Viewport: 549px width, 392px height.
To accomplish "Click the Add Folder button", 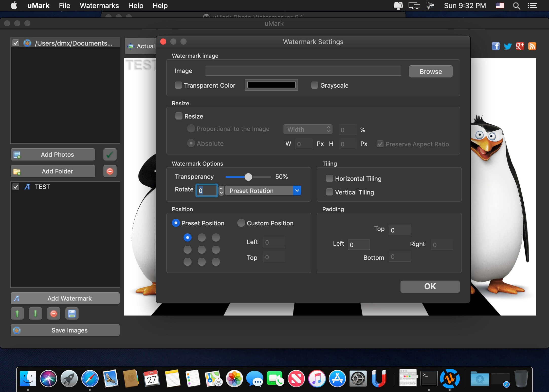I will coord(53,171).
